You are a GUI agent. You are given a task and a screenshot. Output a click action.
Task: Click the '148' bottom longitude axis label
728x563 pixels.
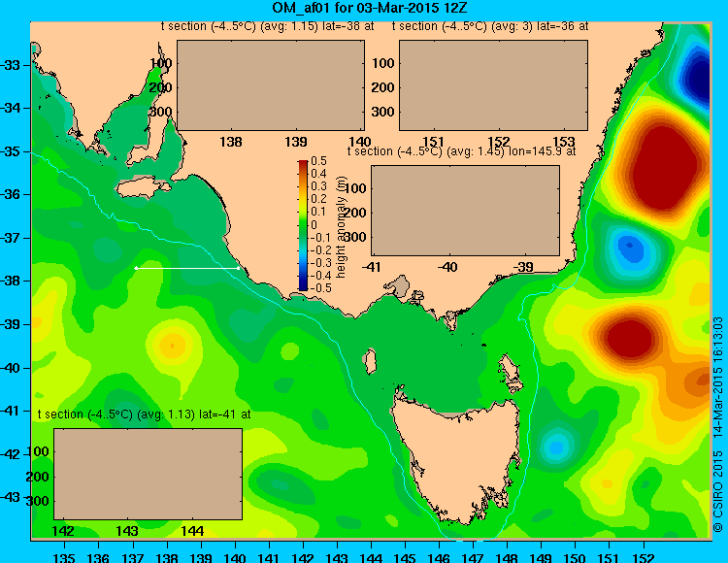point(507,557)
